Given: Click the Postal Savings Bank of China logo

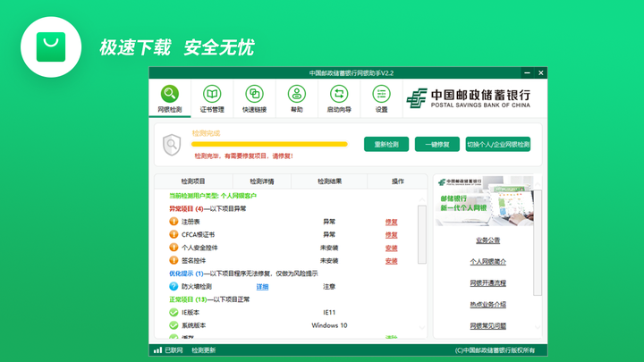Looking at the screenshot, I should (x=468, y=98).
